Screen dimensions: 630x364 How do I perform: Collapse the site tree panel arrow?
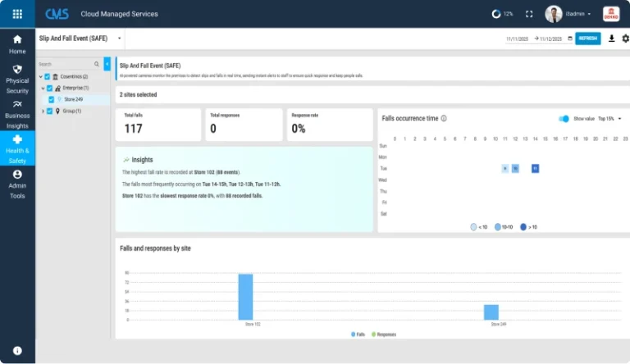pyautogui.click(x=107, y=64)
